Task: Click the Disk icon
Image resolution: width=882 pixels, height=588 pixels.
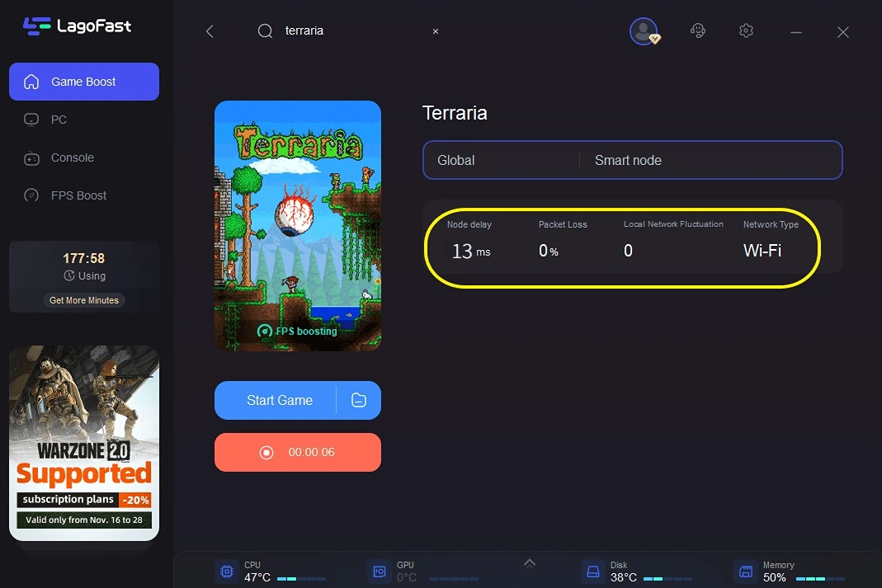Action: tap(593, 572)
